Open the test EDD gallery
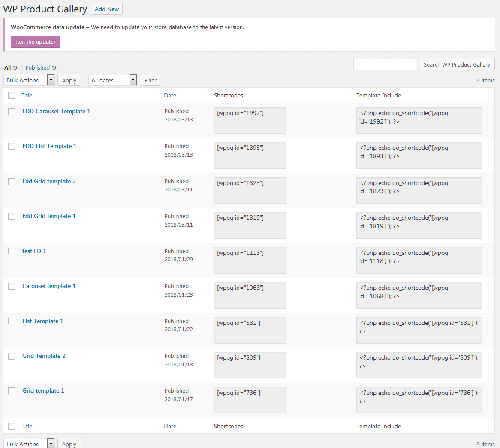This screenshot has width=500, height=448. click(34, 251)
